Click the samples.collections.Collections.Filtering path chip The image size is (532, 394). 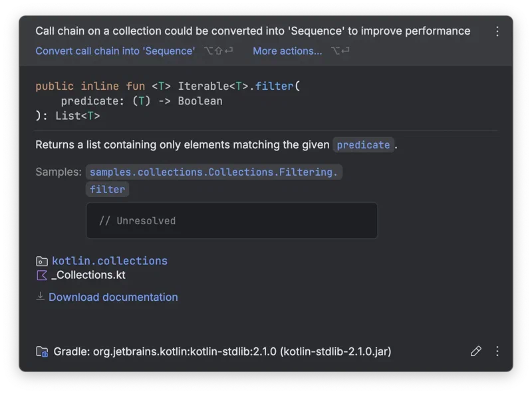coord(213,171)
